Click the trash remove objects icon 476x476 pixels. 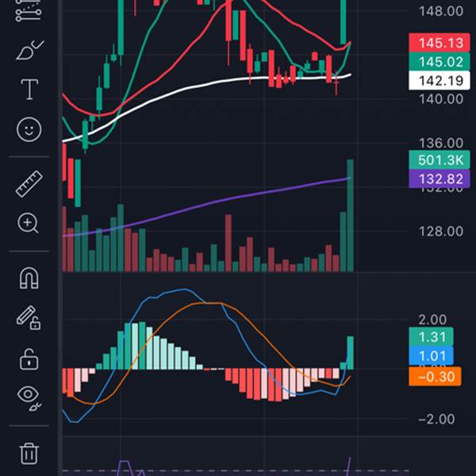[29, 454]
